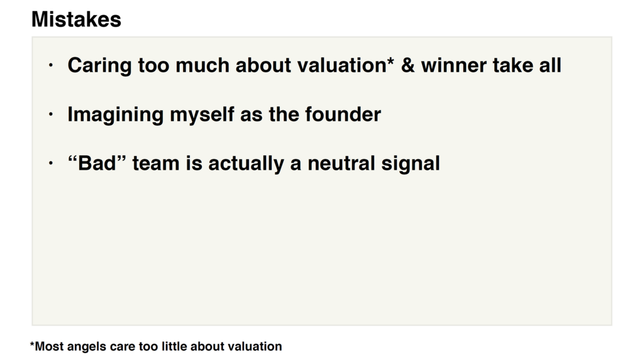
Task: Select the word "team" in third bullet
Action: coord(156,163)
